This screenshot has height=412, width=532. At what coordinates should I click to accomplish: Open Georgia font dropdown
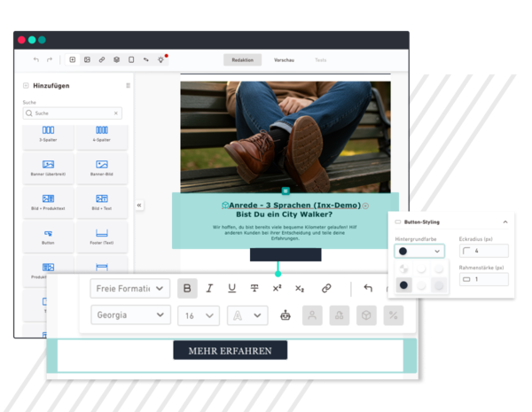click(x=130, y=315)
